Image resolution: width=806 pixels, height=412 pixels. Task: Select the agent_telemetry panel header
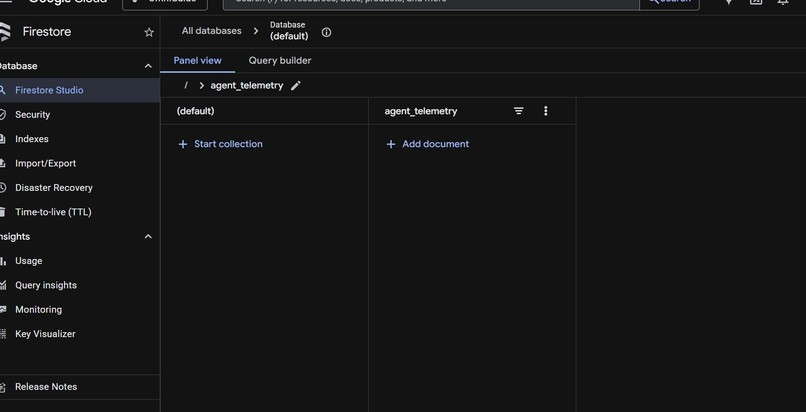point(420,111)
